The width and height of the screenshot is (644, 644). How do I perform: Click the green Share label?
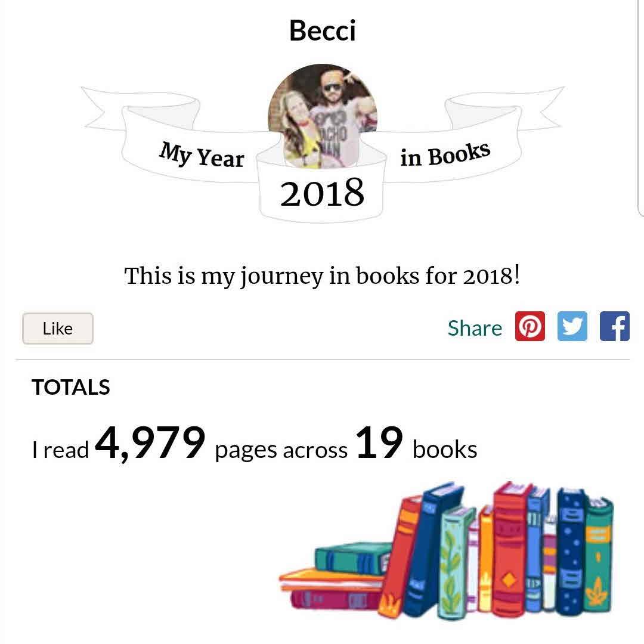475,328
